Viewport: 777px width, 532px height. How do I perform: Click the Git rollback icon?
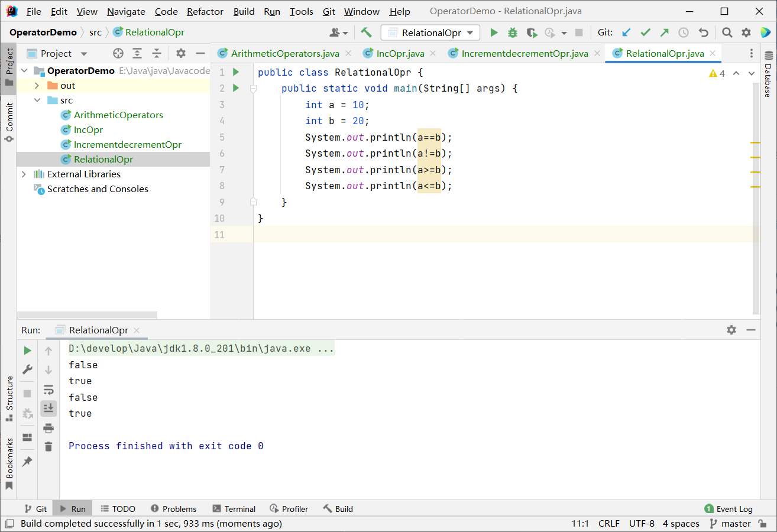[703, 33]
